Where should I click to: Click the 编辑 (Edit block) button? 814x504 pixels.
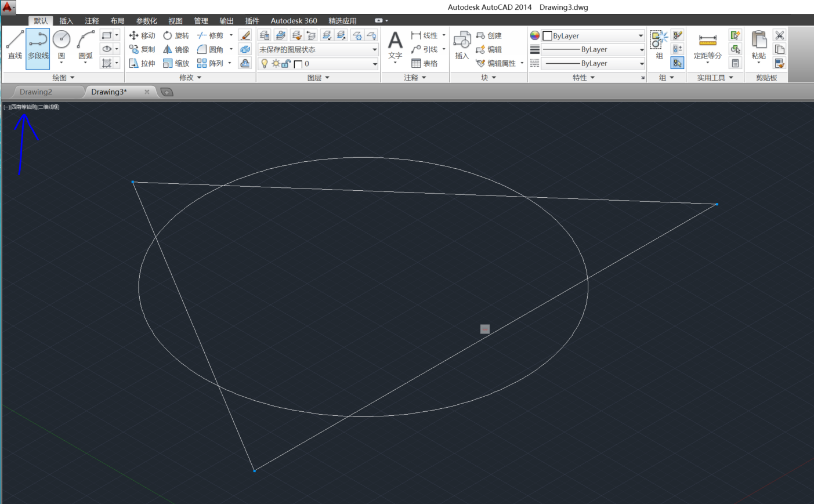[489, 49]
